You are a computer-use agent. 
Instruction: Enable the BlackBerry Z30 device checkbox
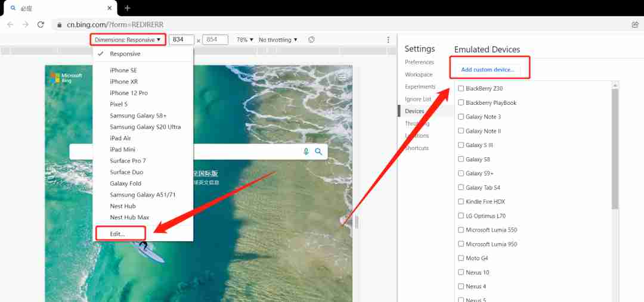461,88
